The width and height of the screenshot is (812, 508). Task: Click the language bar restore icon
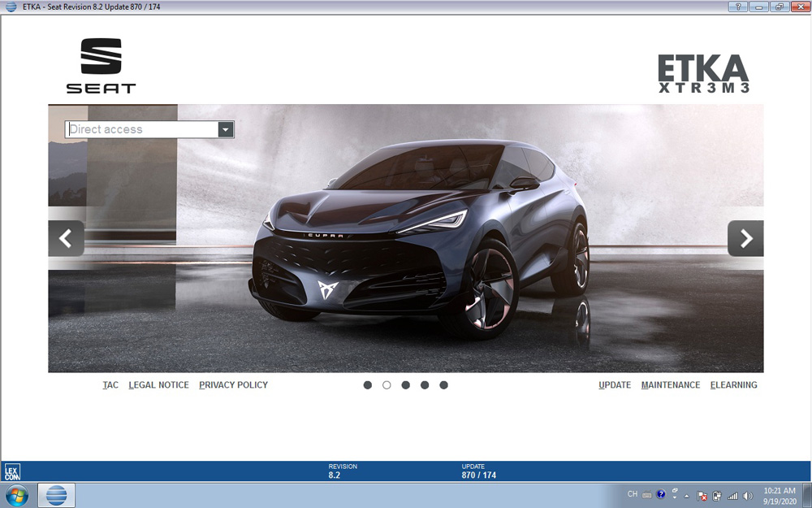[675, 490]
